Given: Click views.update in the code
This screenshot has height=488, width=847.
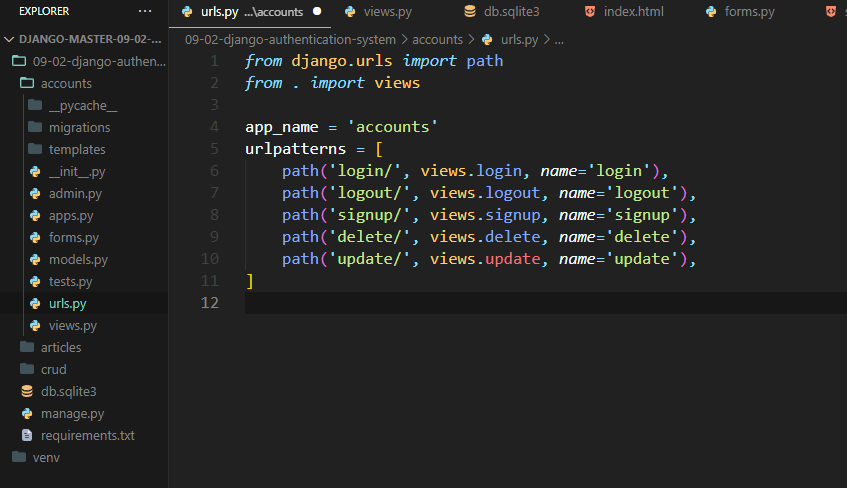Looking at the screenshot, I should point(485,259).
